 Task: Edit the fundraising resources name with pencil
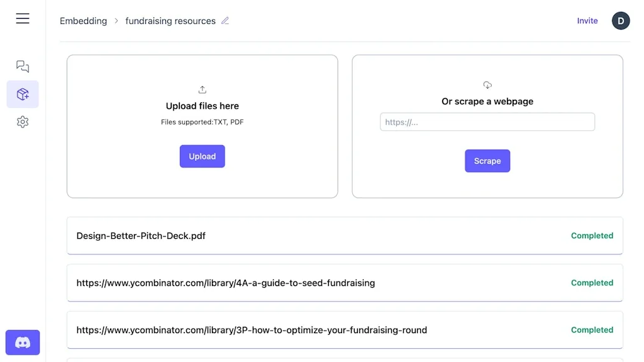[225, 21]
